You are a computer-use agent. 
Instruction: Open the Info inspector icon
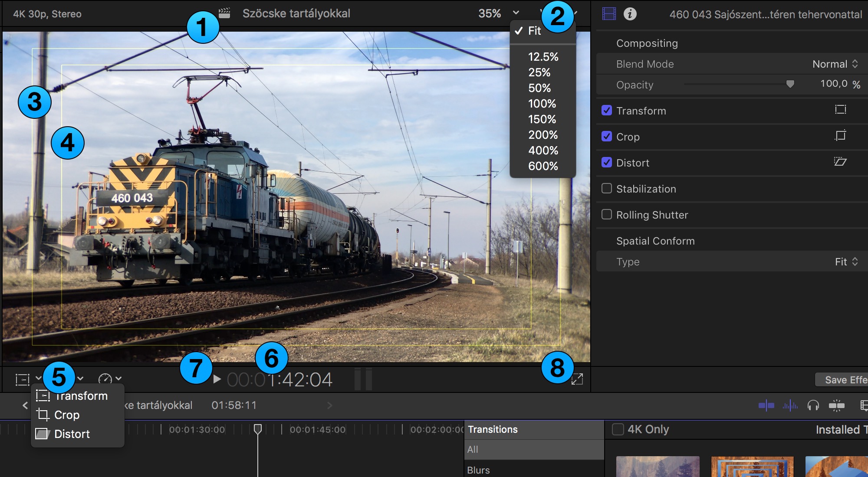pos(630,14)
